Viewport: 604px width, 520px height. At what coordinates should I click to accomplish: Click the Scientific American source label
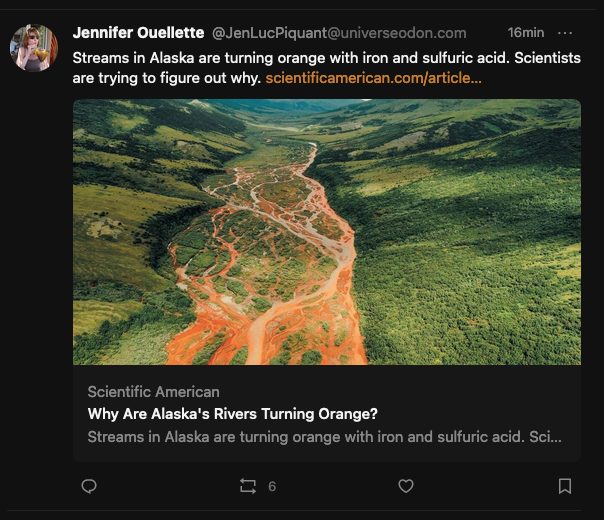click(x=153, y=392)
